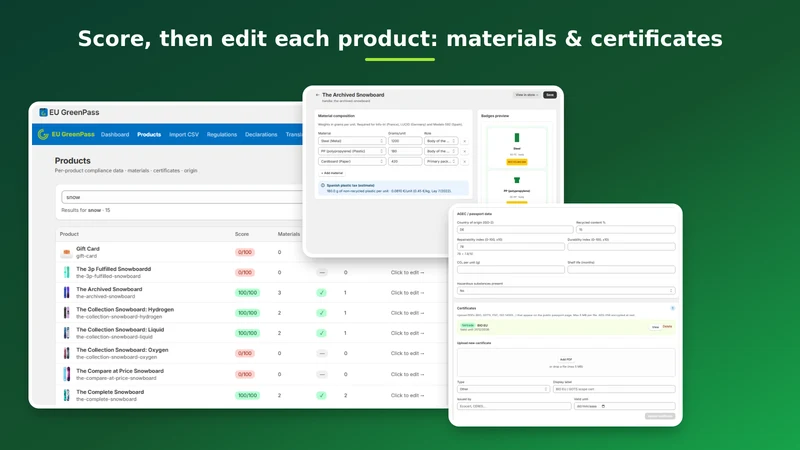Click the info icon beside Spanish plastic tax
The height and width of the screenshot is (450, 800).
pos(322,185)
